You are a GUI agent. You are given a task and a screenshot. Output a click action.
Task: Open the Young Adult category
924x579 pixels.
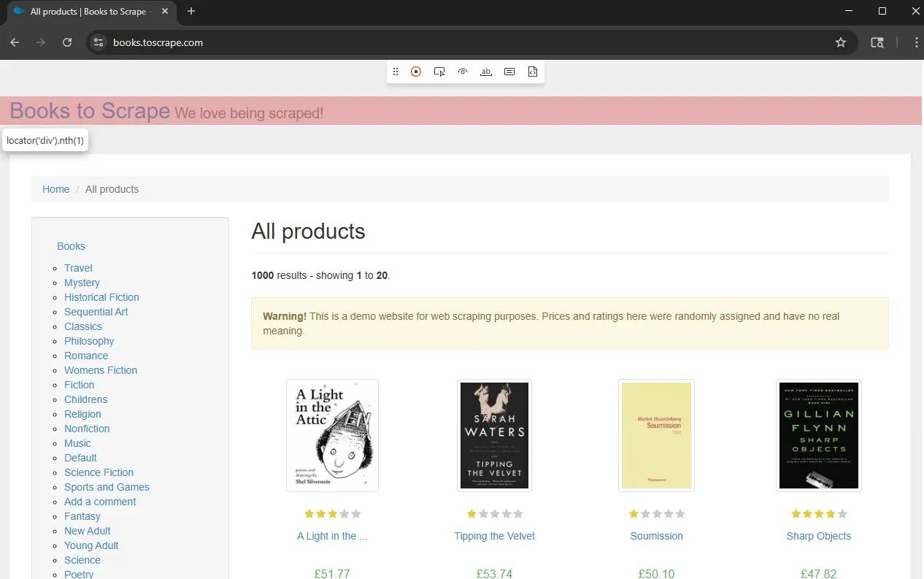coord(91,545)
